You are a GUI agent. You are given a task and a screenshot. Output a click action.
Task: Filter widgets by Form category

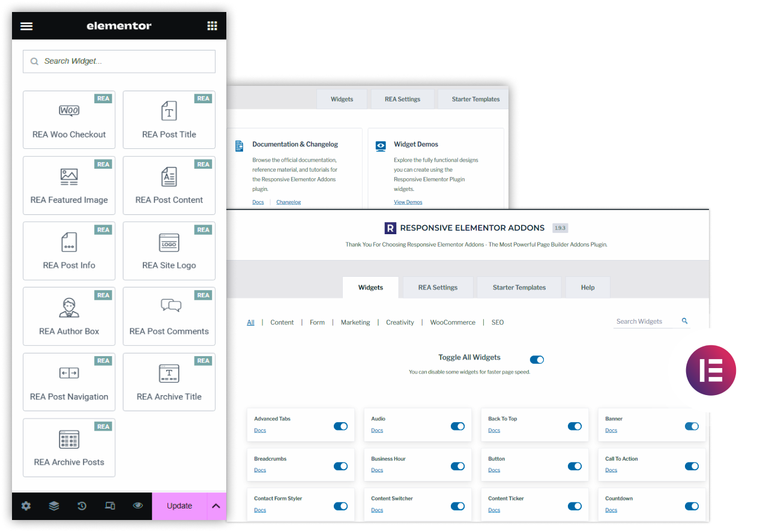(x=317, y=322)
